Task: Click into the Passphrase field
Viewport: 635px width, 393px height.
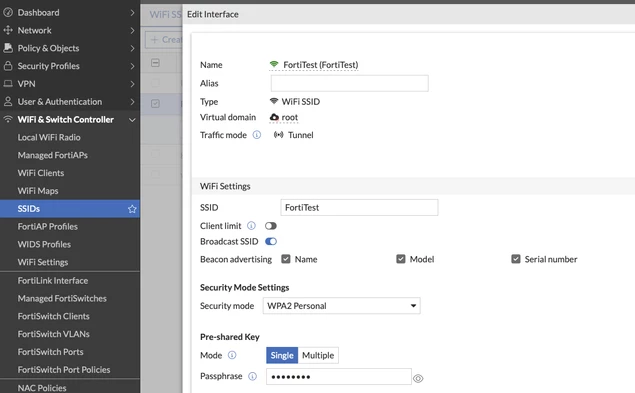Action: [x=339, y=376]
